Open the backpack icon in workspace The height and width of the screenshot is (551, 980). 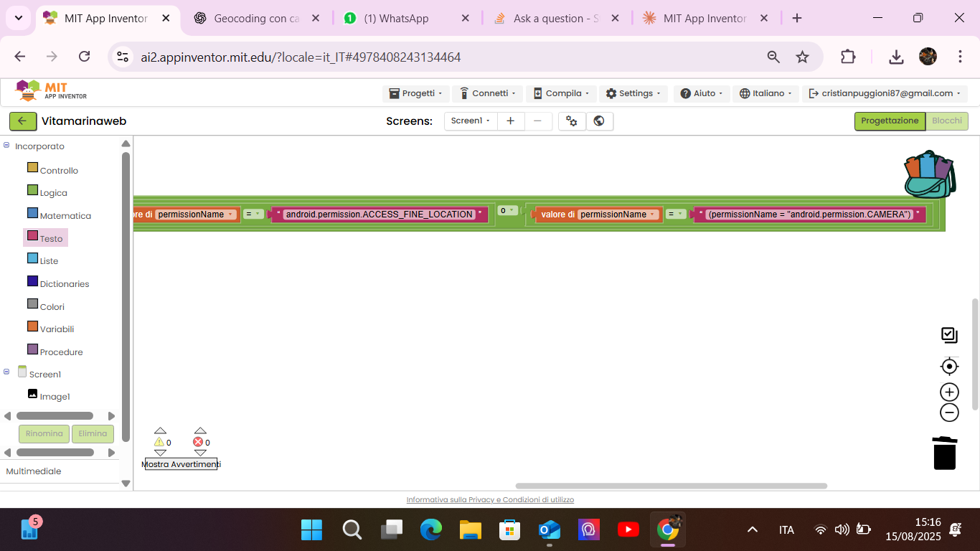pos(929,174)
